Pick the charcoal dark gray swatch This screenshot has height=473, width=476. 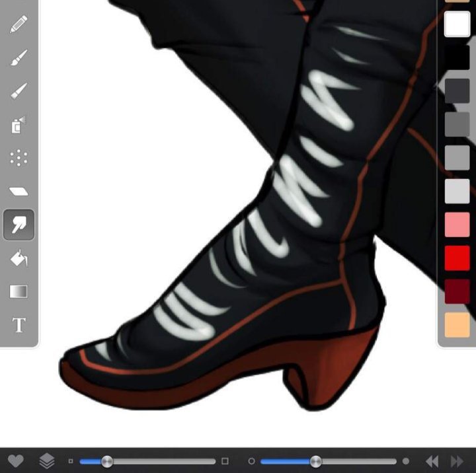457,91
